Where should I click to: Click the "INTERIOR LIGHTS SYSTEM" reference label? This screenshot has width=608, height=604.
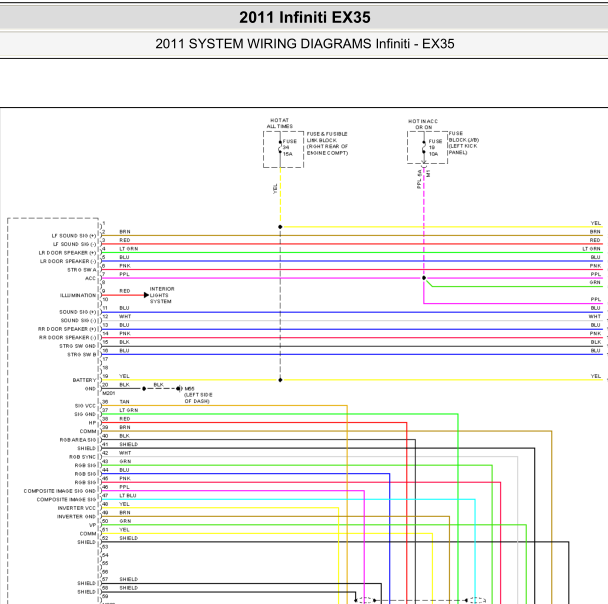(162, 295)
